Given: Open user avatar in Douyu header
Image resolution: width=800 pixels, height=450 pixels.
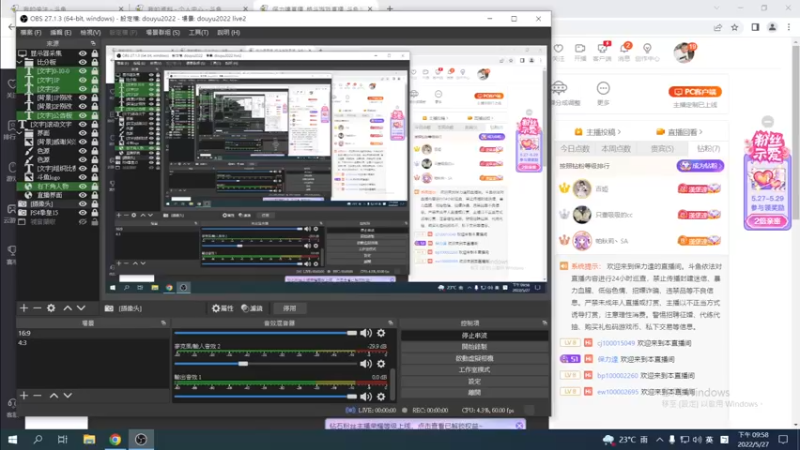Looking at the screenshot, I should pyautogui.click(x=684, y=53).
